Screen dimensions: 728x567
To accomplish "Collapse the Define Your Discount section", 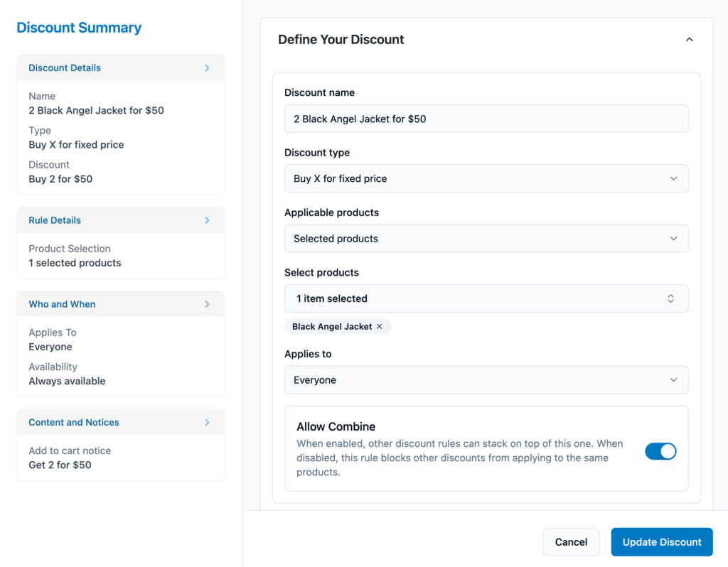I will coord(689,40).
